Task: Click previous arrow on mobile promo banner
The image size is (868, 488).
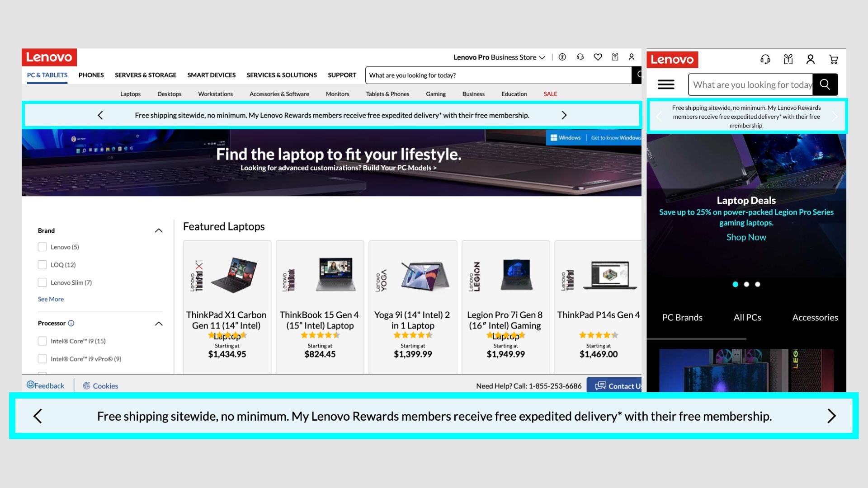Action: [x=659, y=117]
